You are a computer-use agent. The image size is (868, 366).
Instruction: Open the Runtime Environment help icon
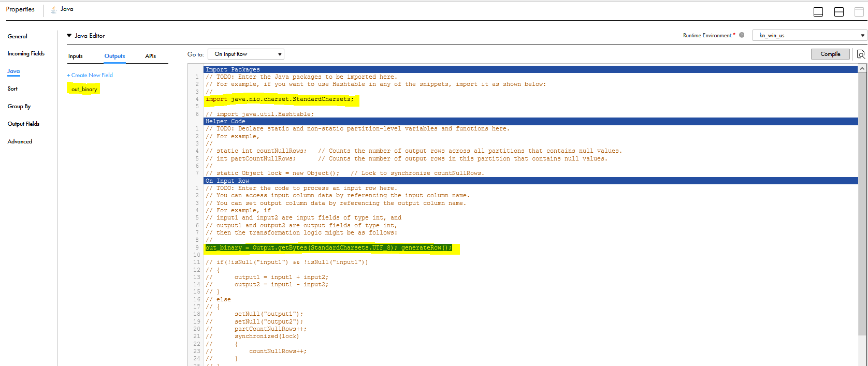742,35
